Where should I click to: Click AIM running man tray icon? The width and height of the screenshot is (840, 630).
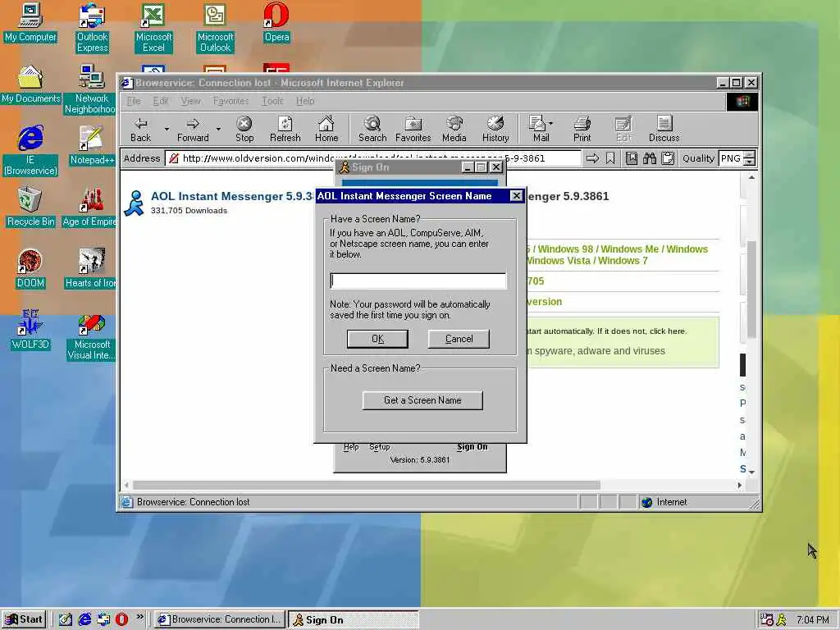[x=781, y=620]
